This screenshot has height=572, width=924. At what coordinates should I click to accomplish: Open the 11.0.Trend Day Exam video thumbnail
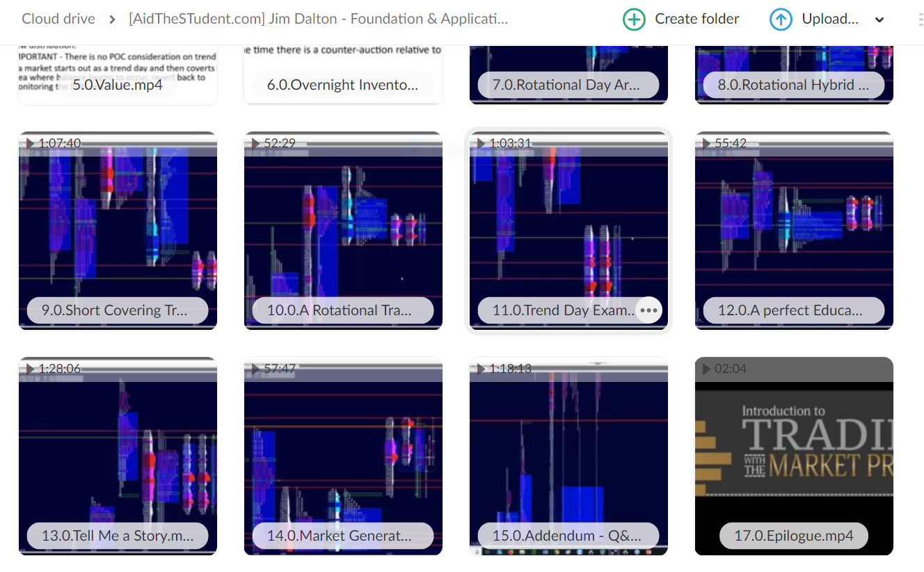568,230
